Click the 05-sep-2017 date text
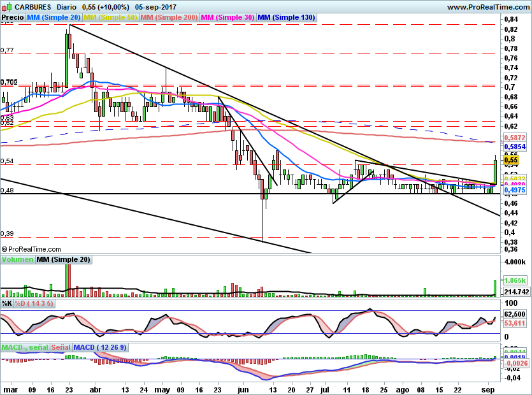 pos(155,7)
